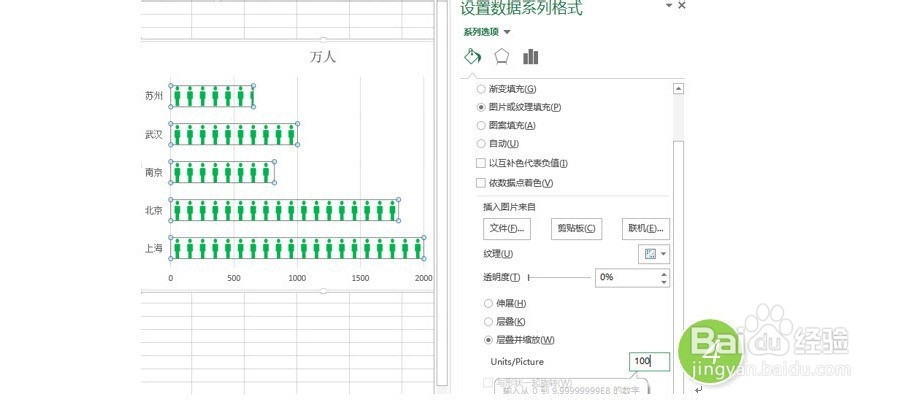Click the 上海 axis label

pyautogui.click(x=153, y=248)
